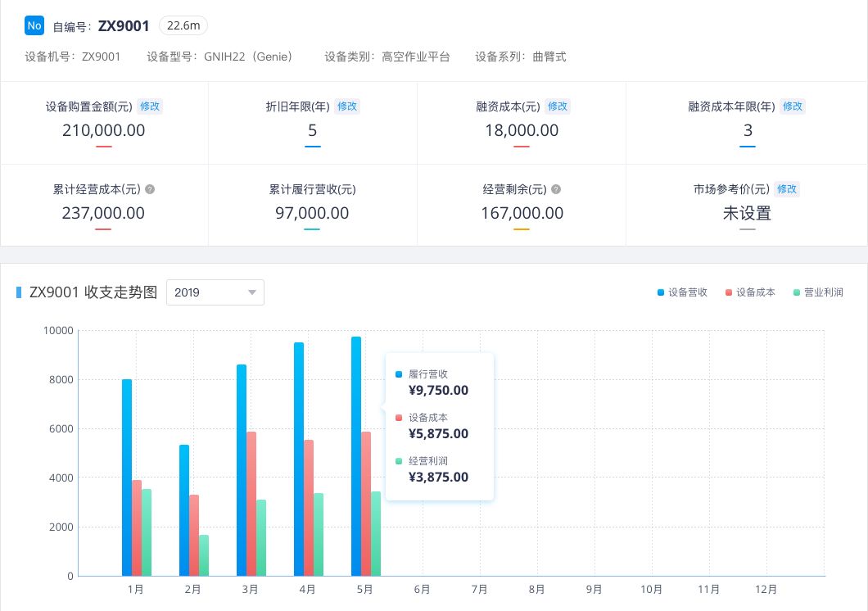Click ZX9001 收支走势图 chart title

pos(93,292)
